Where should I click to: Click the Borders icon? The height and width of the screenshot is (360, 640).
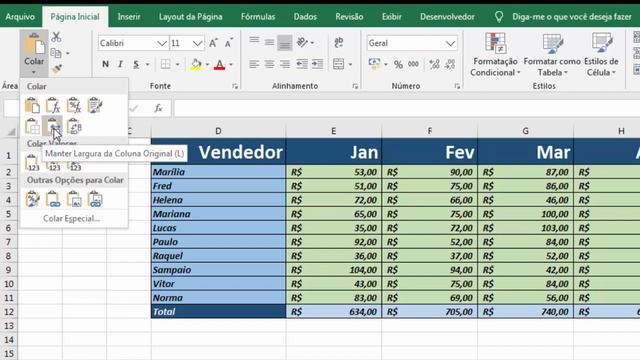166,64
